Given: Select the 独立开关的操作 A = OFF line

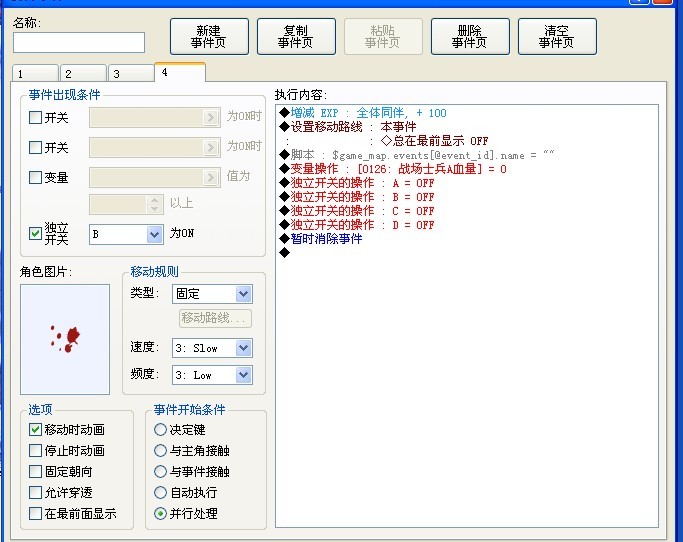Looking at the screenshot, I should click(357, 183).
